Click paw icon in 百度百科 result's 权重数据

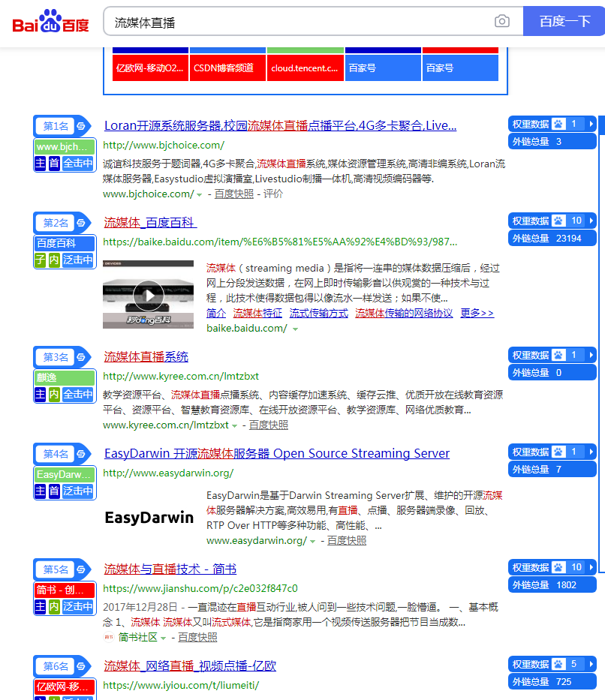click(558, 221)
